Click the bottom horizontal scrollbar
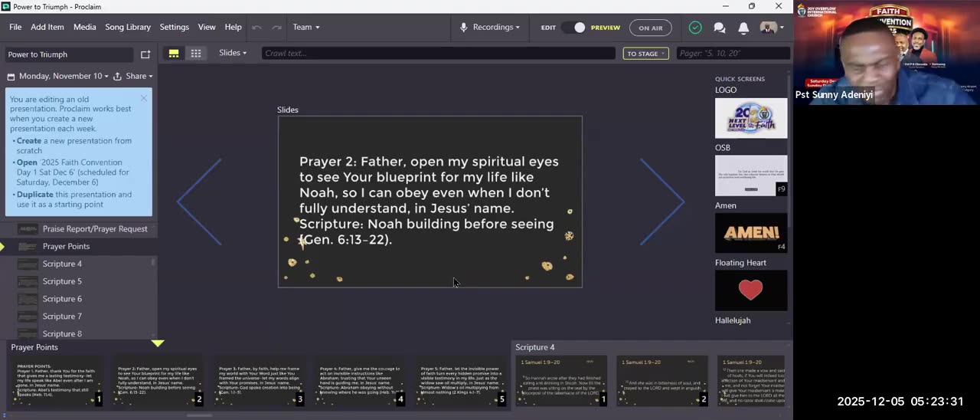 [x=199, y=416]
